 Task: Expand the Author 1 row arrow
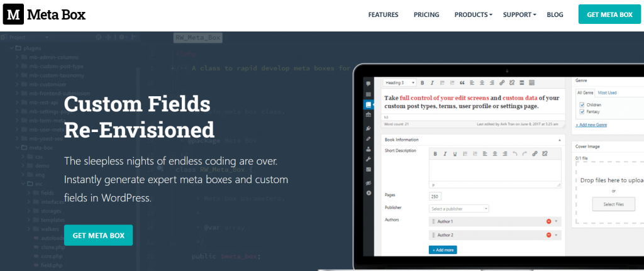(x=556, y=222)
